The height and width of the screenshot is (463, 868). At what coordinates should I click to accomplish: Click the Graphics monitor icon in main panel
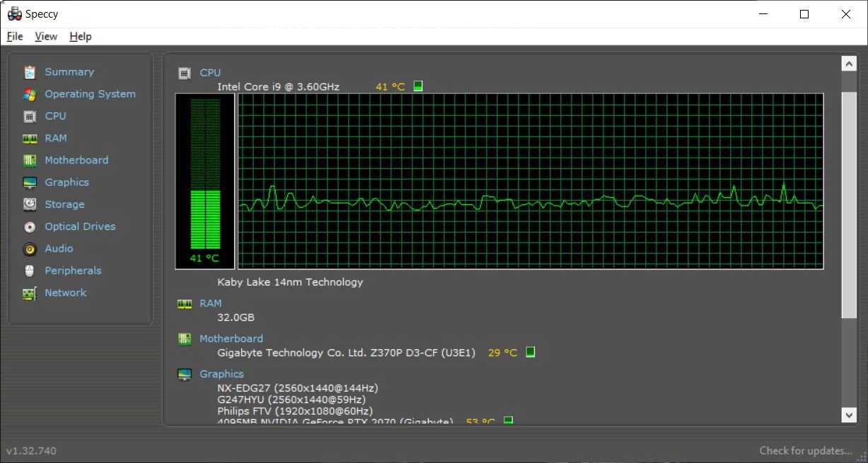pyautogui.click(x=185, y=374)
